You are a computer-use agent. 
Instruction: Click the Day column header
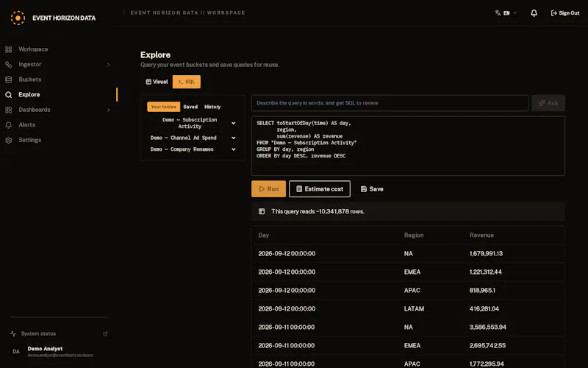[x=264, y=235]
